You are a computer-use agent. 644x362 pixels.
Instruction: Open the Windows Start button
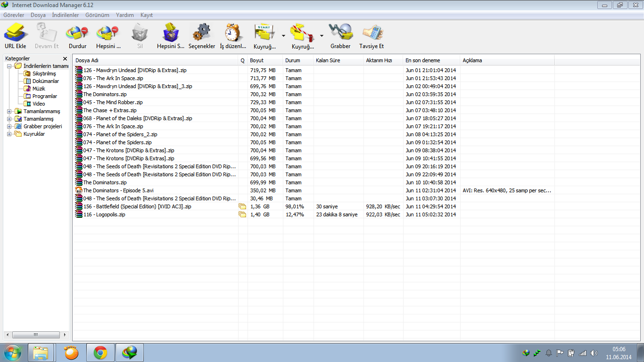pyautogui.click(x=13, y=353)
